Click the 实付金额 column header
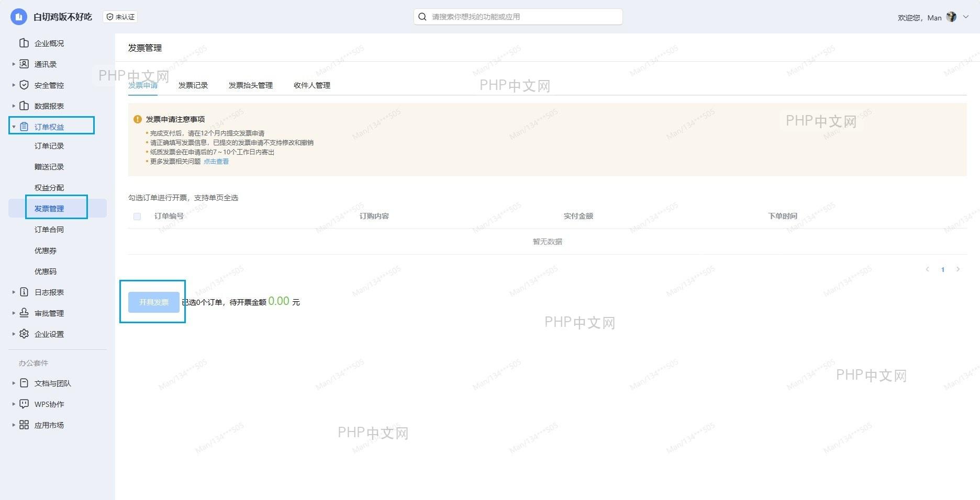Image resolution: width=980 pixels, height=500 pixels. coord(578,216)
